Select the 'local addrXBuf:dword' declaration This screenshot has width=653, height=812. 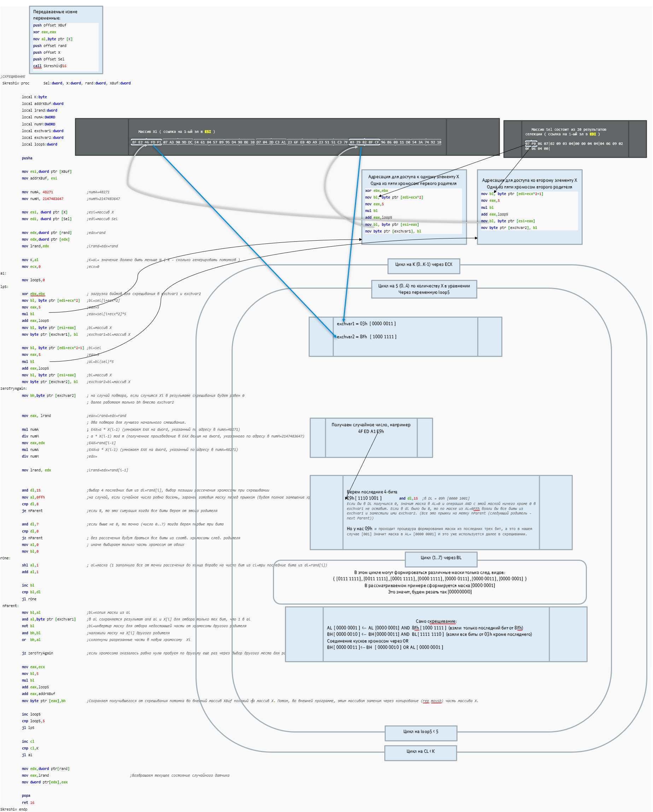[42, 104]
